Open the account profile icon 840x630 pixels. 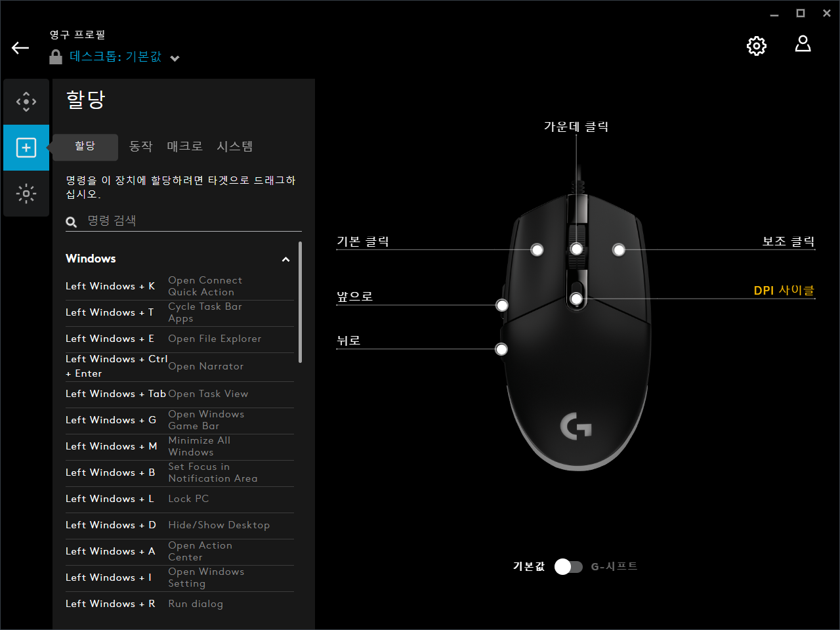pos(803,45)
